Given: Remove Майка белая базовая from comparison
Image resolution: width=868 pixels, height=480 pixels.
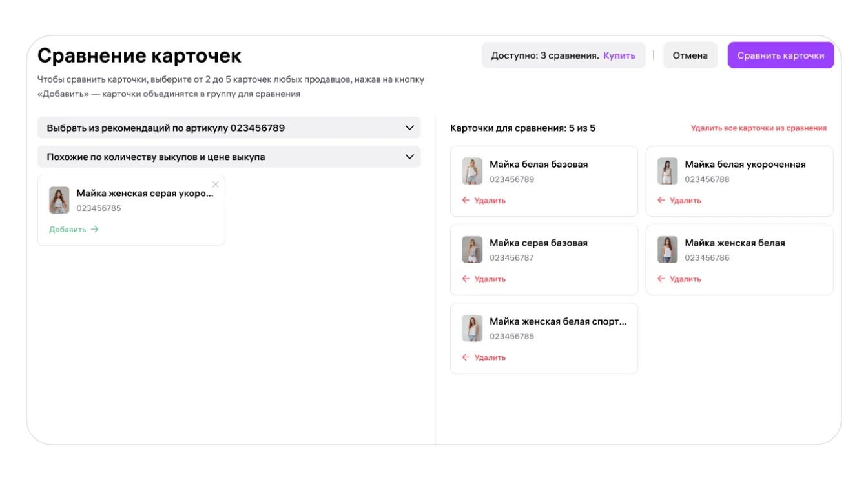Looking at the screenshot, I should (484, 201).
